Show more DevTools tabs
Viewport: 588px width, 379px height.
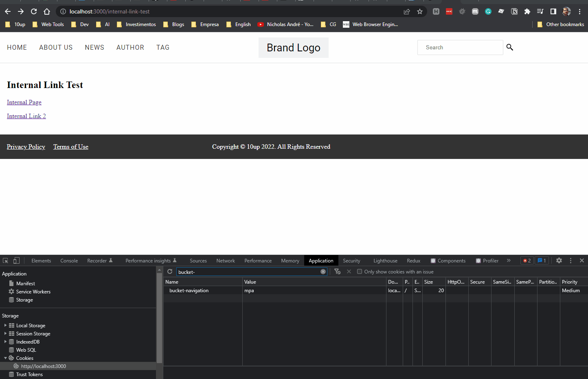click(x=509, y=260)
